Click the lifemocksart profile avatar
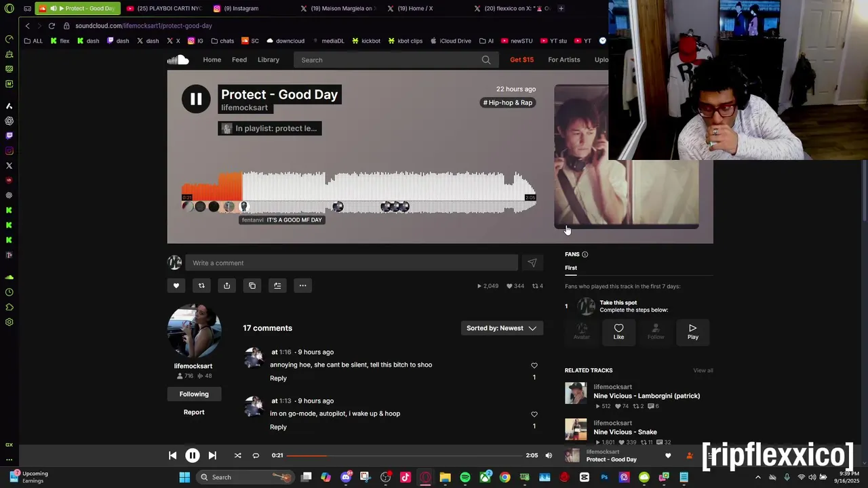The width and height of the screenshot is (868, 488). [x=194, y=331]
